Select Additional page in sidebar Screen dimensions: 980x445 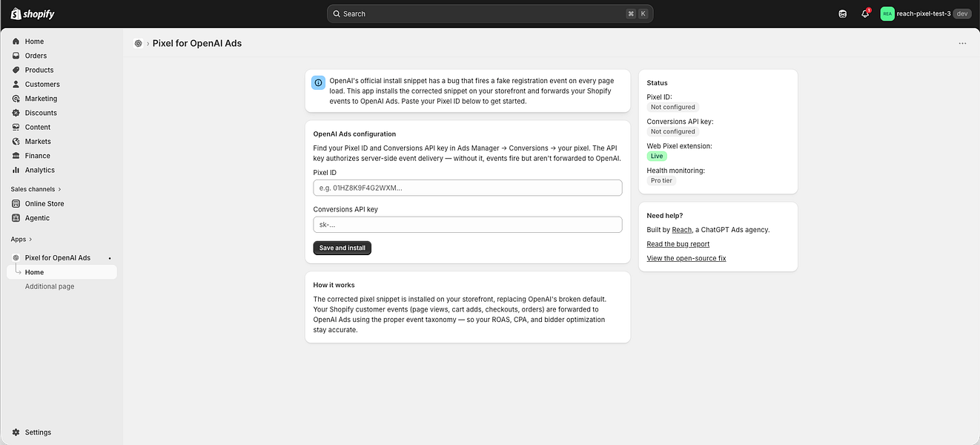pos(50,286)
